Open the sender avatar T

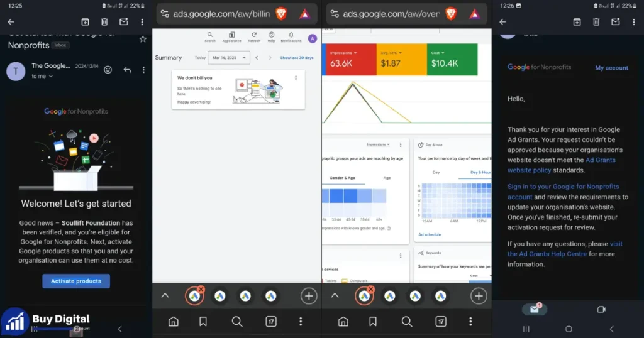16,72
